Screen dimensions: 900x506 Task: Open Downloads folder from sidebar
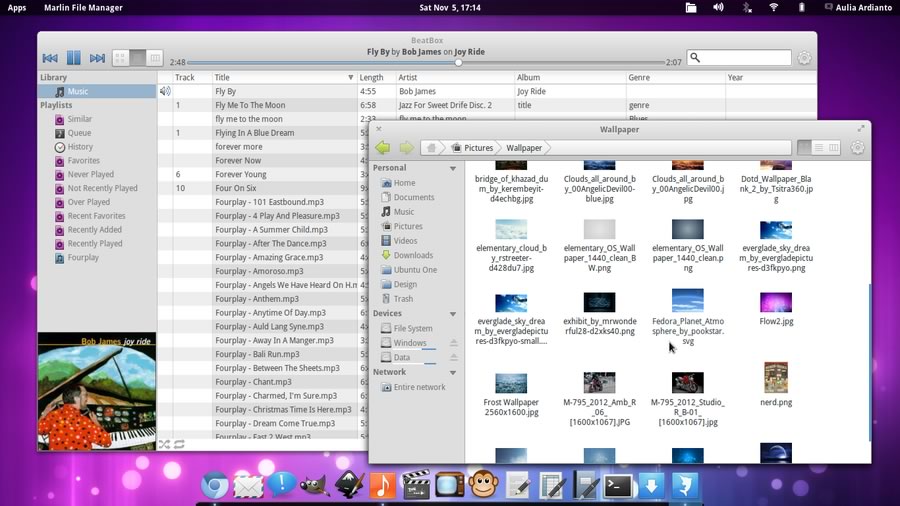pos(413,255)
